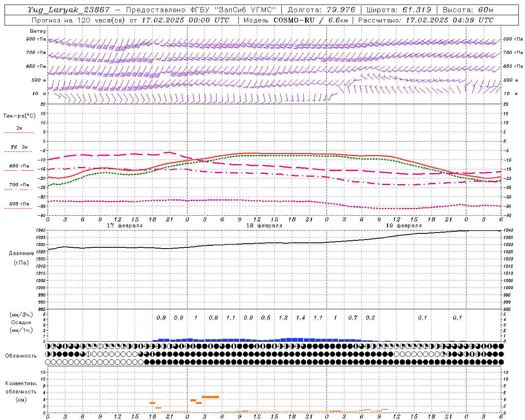Click the height value 60м
This screenshot has height=420, width=525.
486,10
